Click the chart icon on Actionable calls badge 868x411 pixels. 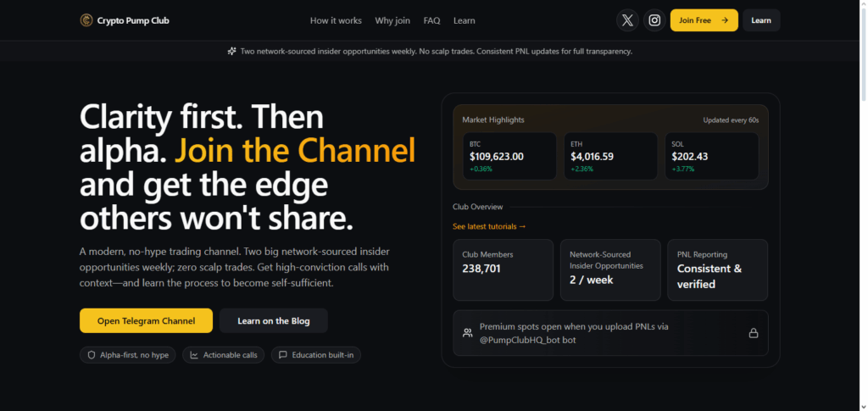click(194, 355)
